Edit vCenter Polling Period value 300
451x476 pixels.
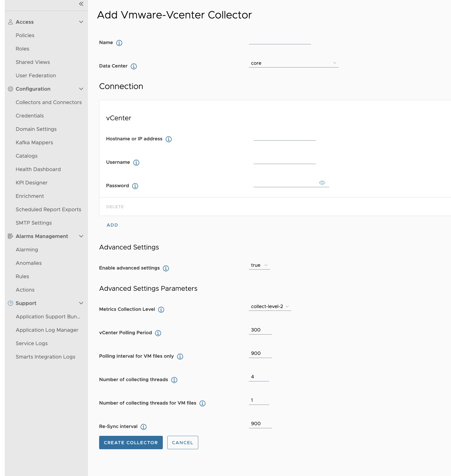click(260, 330)
